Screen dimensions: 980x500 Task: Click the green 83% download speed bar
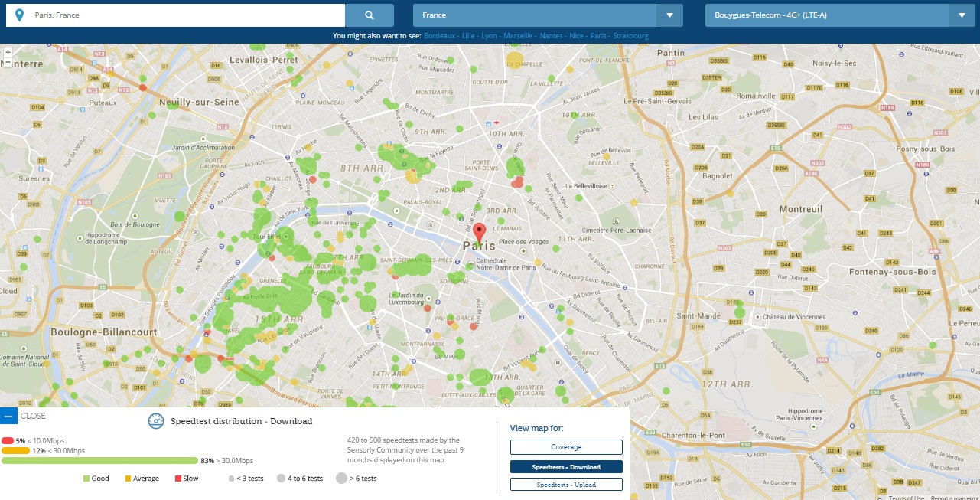point(99,461)
